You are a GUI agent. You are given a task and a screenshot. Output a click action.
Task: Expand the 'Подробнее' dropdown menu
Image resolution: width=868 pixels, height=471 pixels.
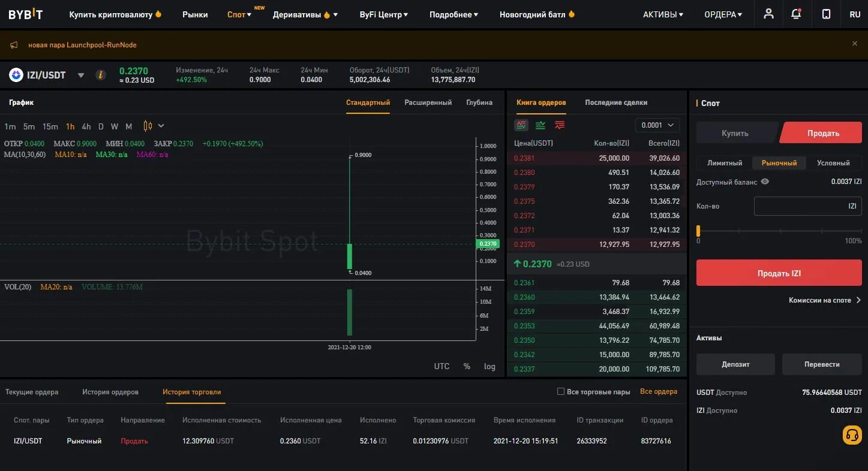tap(454, 14)
